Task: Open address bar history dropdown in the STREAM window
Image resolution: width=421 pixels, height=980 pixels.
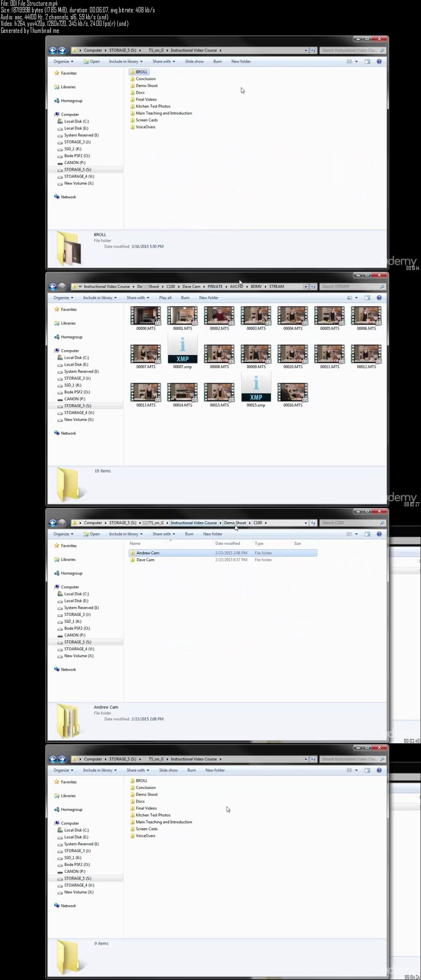Action: [x=305, y=286]
